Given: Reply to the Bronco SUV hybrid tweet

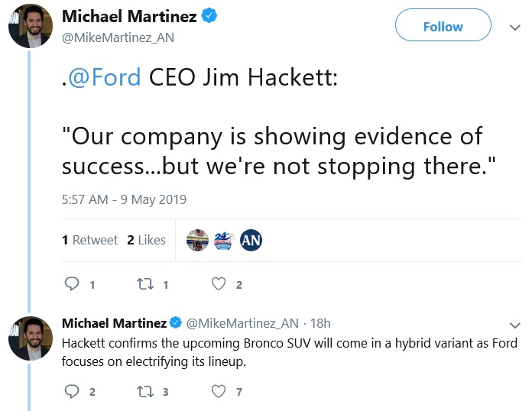Looking at the screenshot, I should (73, 391).
